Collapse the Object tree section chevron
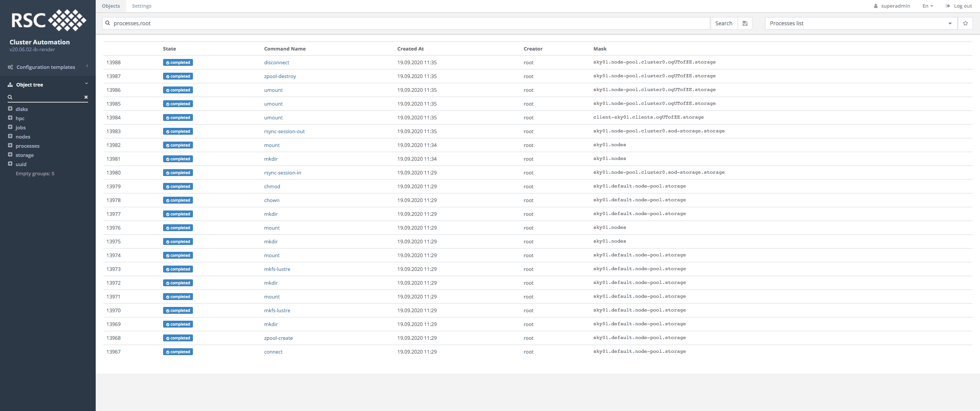The image size is (980, 411). click(87, 83)
